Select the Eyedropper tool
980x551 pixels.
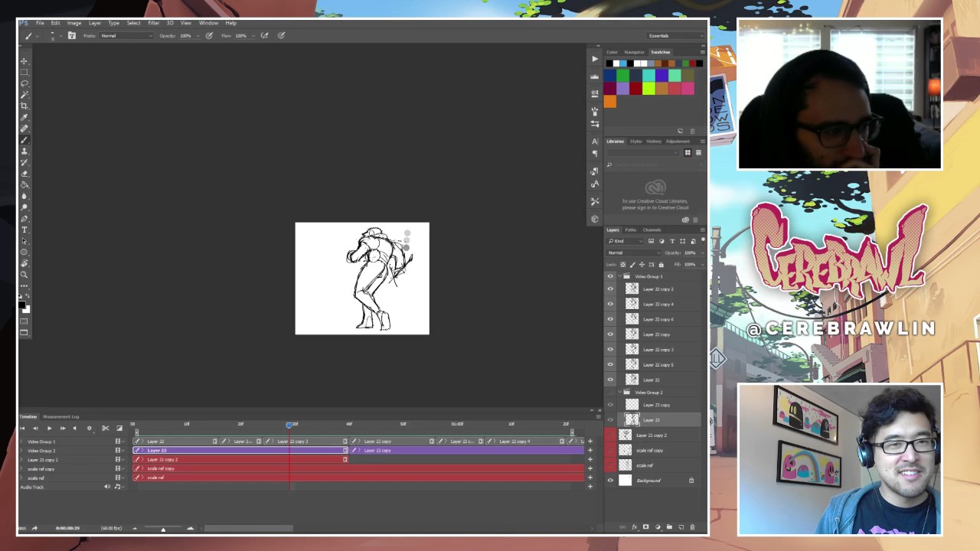(24, 117)
